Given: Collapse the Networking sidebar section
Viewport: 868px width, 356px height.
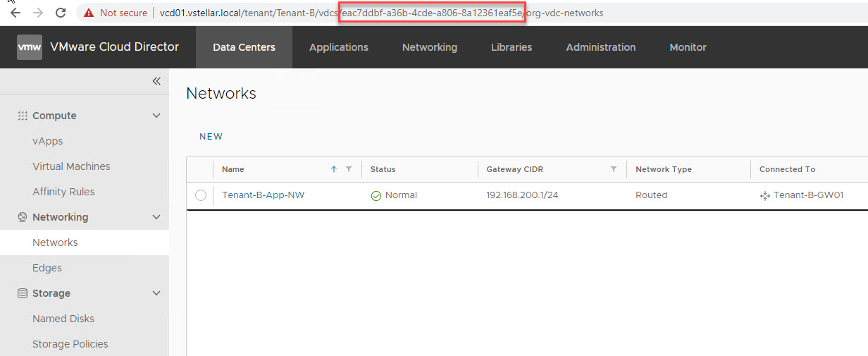Looking at the screenshot, I should pos(156,217).
